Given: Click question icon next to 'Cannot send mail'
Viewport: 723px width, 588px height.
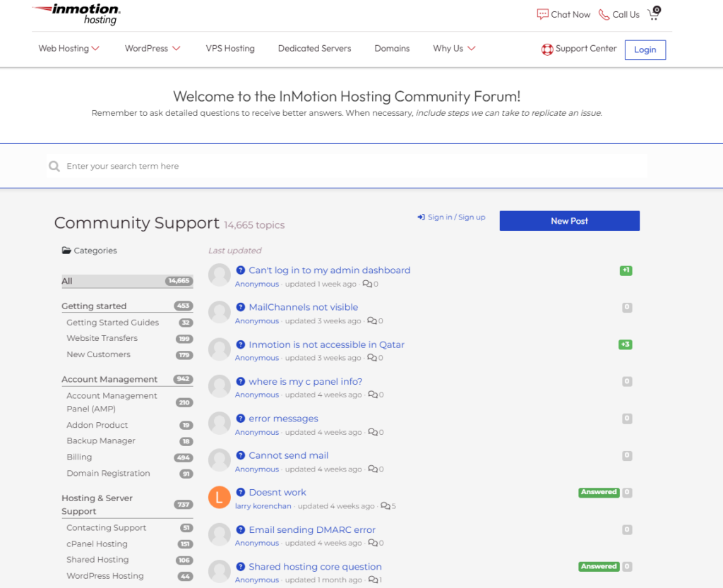Looking at the screenshot, I should point(240,455).
